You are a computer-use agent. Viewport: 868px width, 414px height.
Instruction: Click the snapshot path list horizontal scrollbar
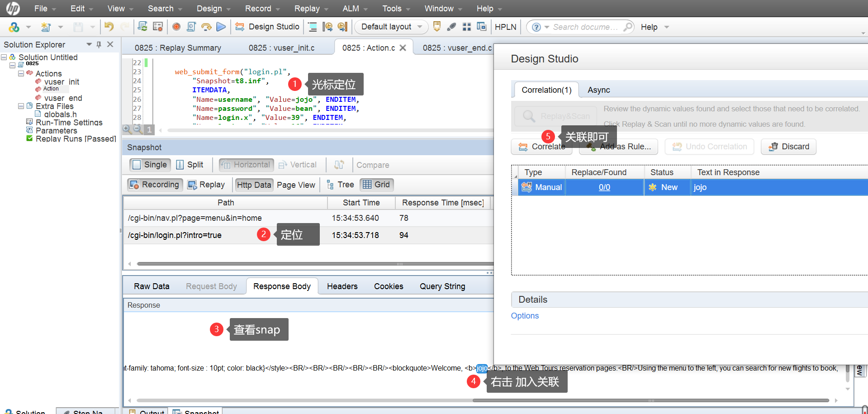click(x=315, y=264)
